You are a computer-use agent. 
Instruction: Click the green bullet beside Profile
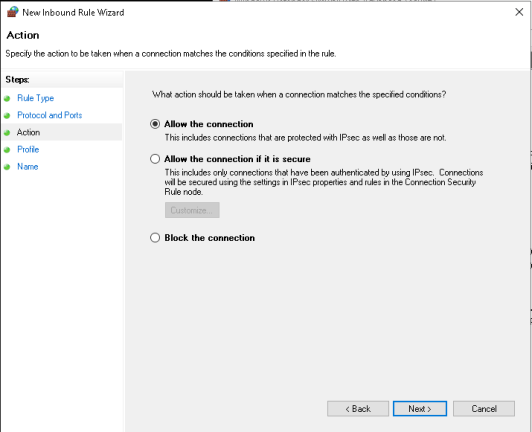(7, 150)
